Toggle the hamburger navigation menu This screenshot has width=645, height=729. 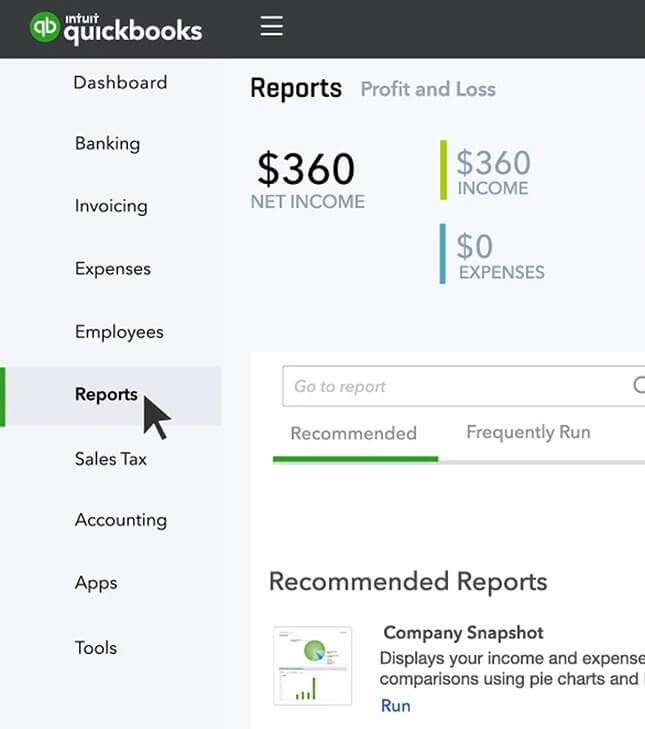pyautogui.click(x=272, y=26)
